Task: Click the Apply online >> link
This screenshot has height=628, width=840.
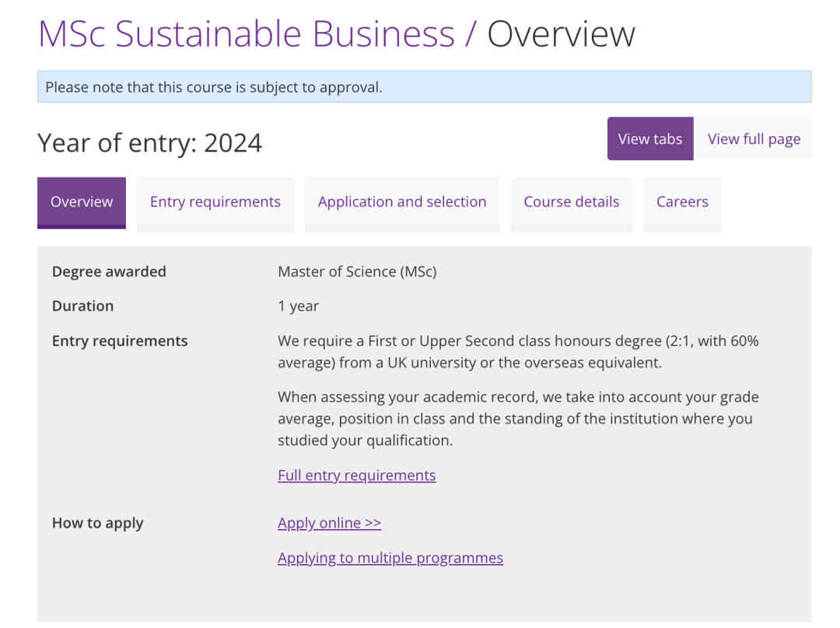Action: (329, 522)
